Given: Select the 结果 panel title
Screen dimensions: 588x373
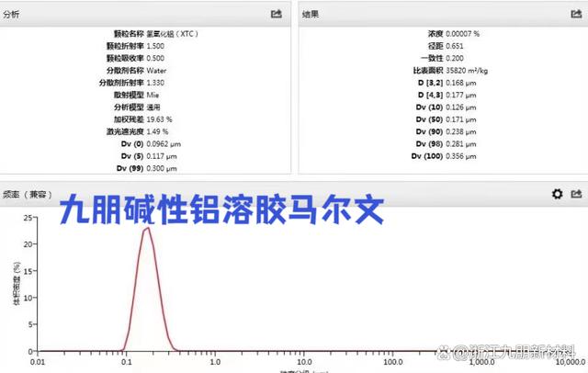Looking at the screenshot, I should tap(312, 15).
